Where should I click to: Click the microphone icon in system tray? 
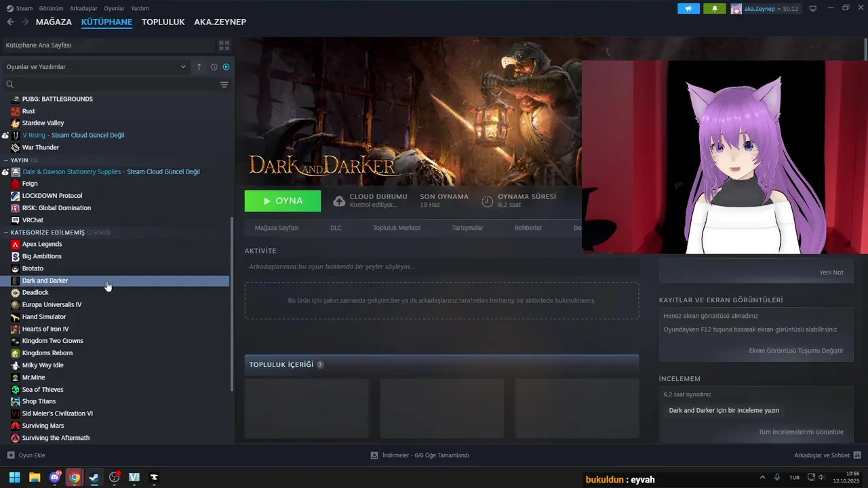pyautogui.click(x=777, y=477)
